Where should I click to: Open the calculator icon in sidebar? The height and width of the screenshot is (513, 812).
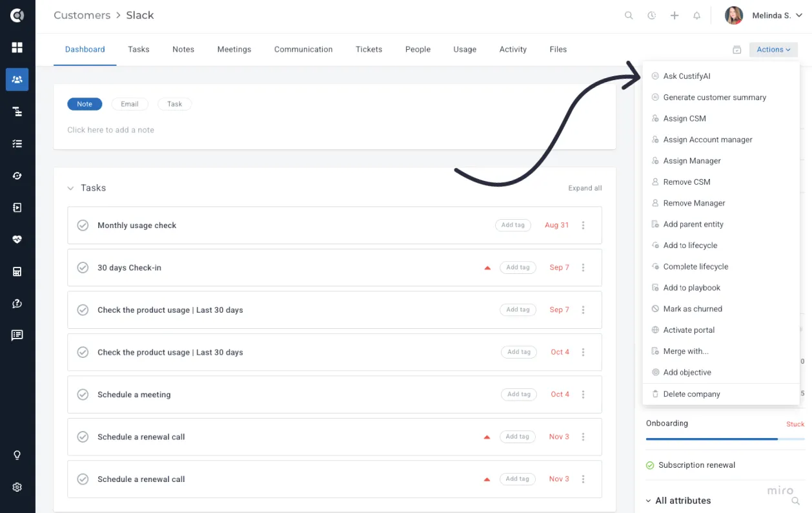[x=17, y=271]
